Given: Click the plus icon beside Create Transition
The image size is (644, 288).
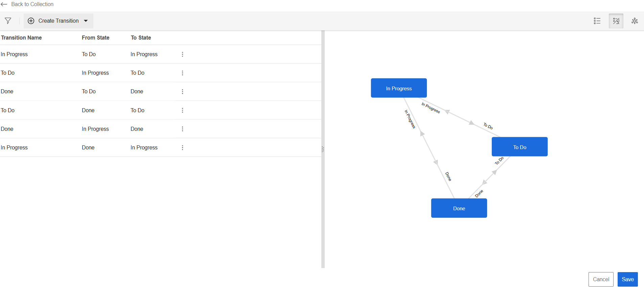Looking at the screenshot, I should [31, 21].
